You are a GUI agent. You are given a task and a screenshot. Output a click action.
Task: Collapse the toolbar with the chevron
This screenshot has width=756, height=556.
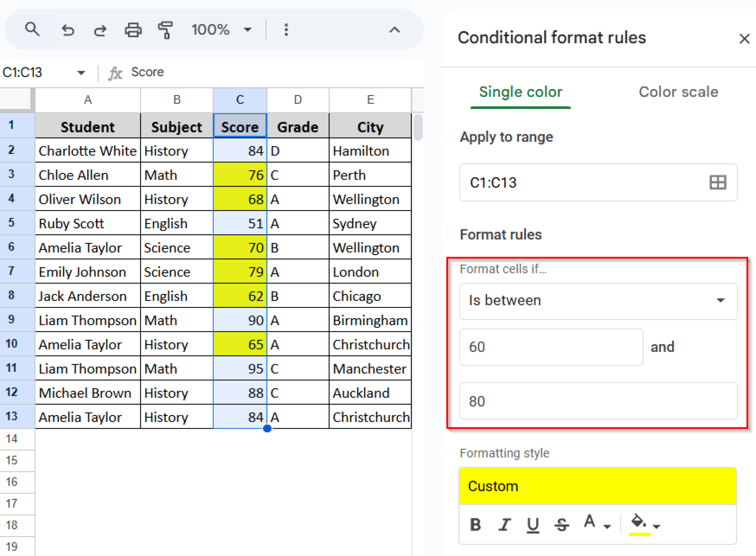click(x=394, y=30)
